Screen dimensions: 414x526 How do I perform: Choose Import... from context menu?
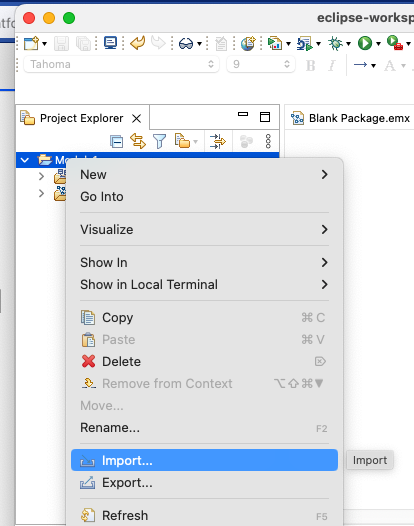tap(204, 460)
